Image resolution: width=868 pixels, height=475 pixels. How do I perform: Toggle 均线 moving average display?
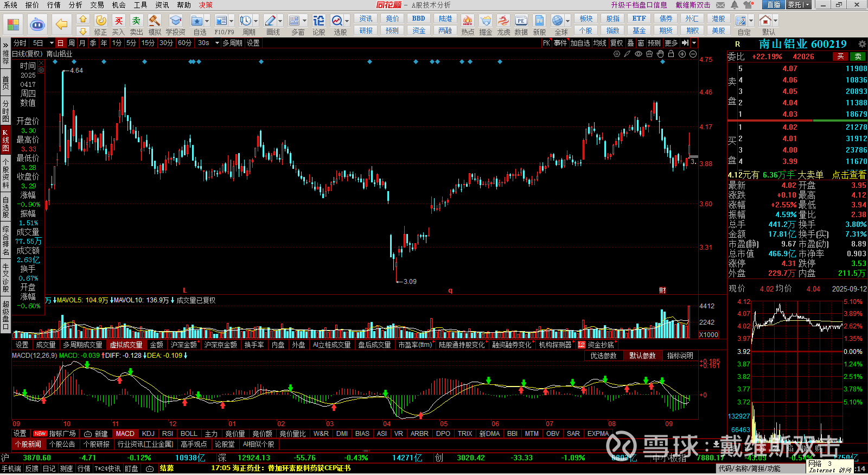(x=599, y=43)
